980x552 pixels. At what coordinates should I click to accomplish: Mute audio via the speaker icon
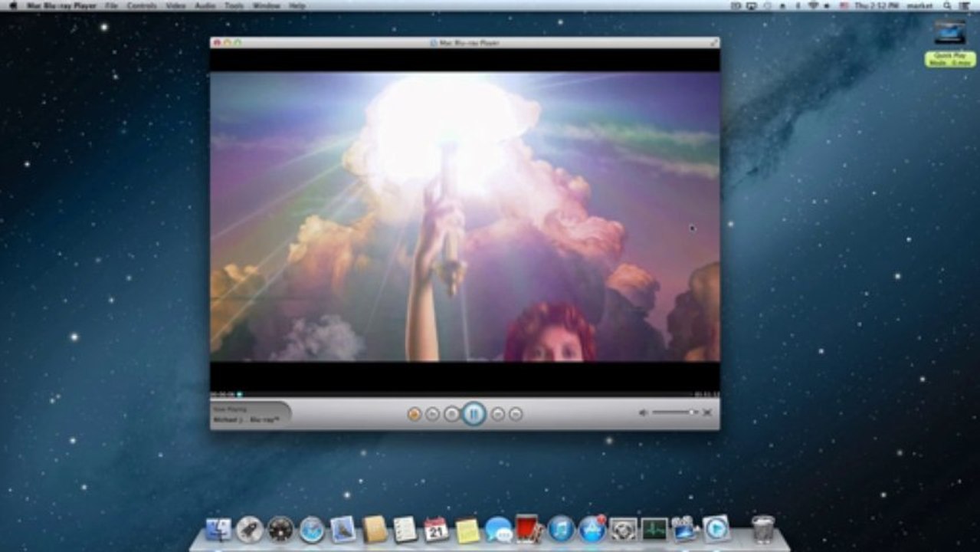pos(644,412)
